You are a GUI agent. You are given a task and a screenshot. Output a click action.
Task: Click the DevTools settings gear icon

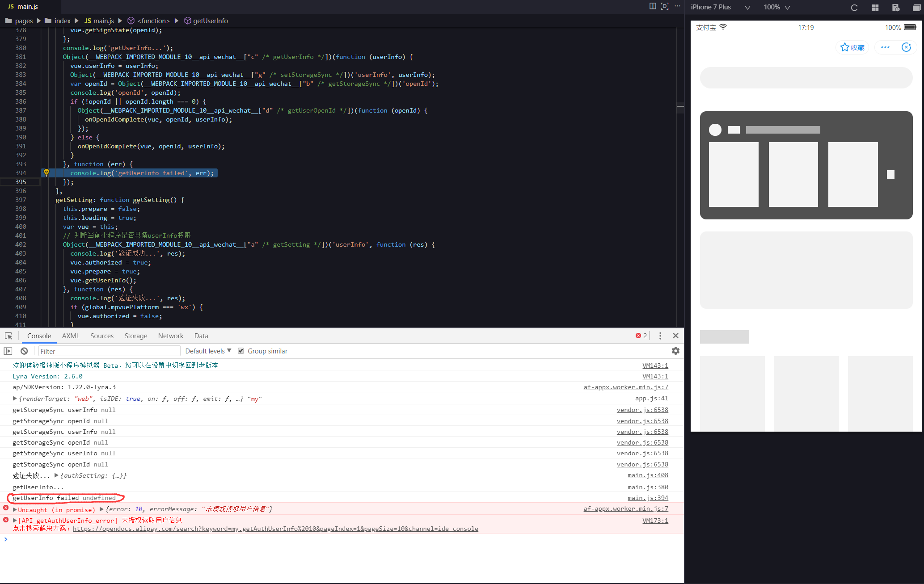coord(675,350)
